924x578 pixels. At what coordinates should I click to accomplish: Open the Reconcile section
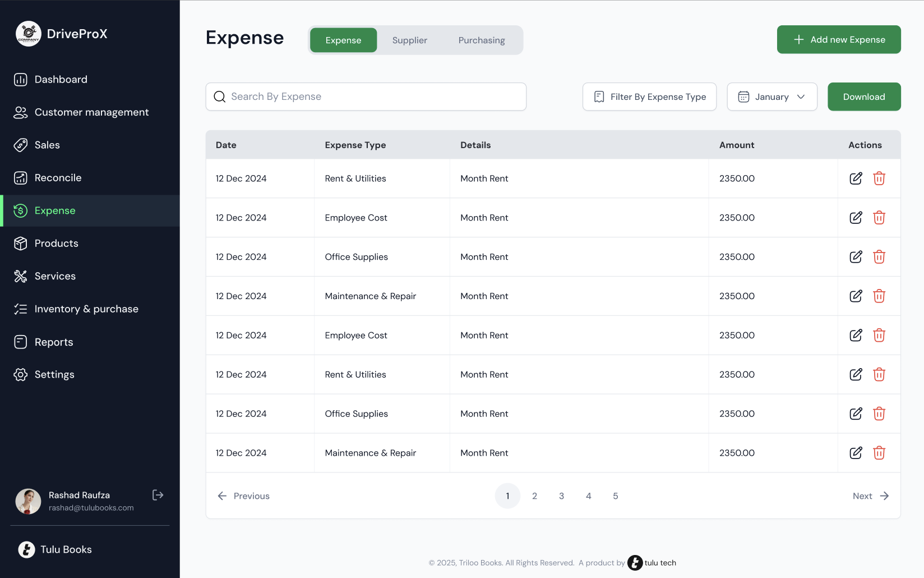(21, 177)
